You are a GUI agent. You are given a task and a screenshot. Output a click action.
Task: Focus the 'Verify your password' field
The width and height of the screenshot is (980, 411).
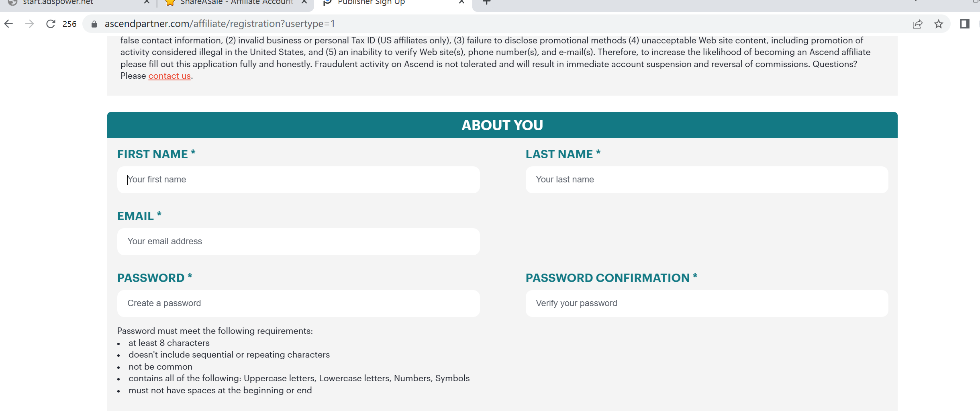click(x=707, y=303)
